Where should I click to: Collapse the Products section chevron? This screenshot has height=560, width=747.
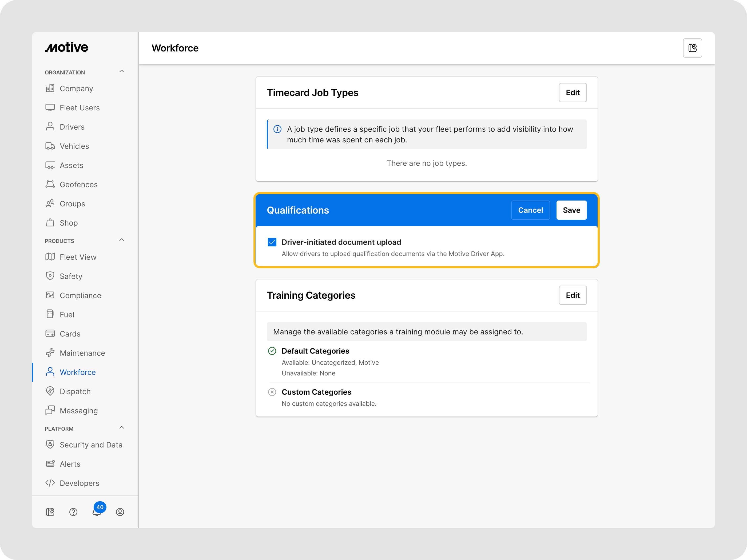point(122,240)
